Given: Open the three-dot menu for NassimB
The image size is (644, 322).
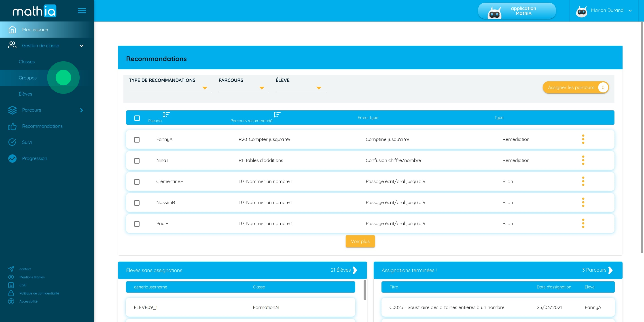Looking at the screenshot, I should click(583, 203).
